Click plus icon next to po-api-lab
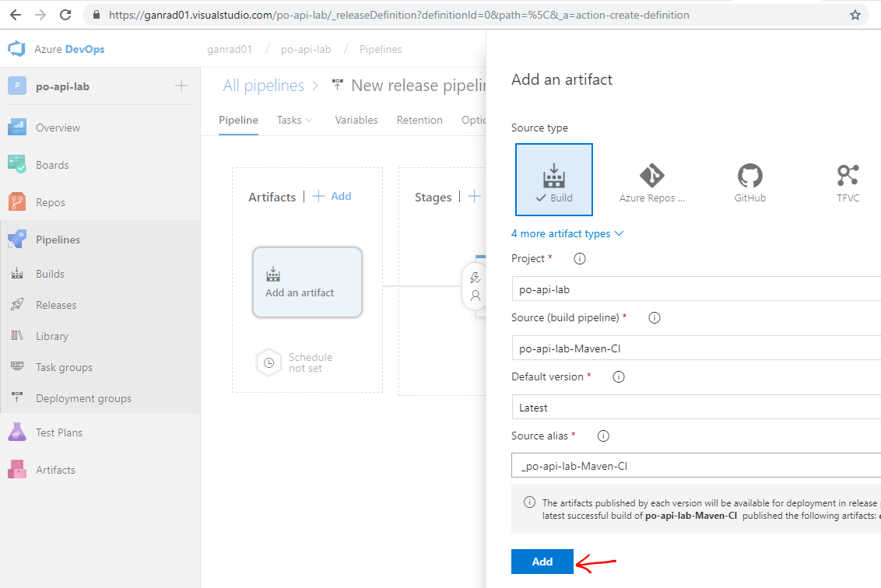The width and height of the screenshot is (881, 588). tap(181, 86)
